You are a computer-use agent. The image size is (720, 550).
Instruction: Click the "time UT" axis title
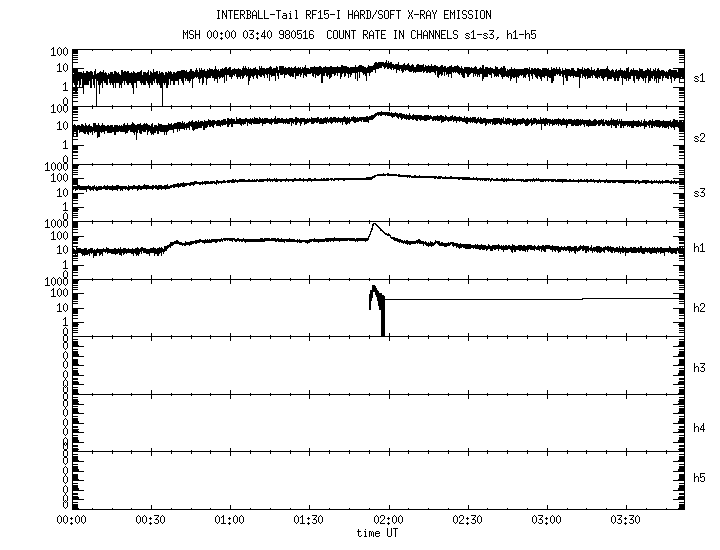pos(378,533)
